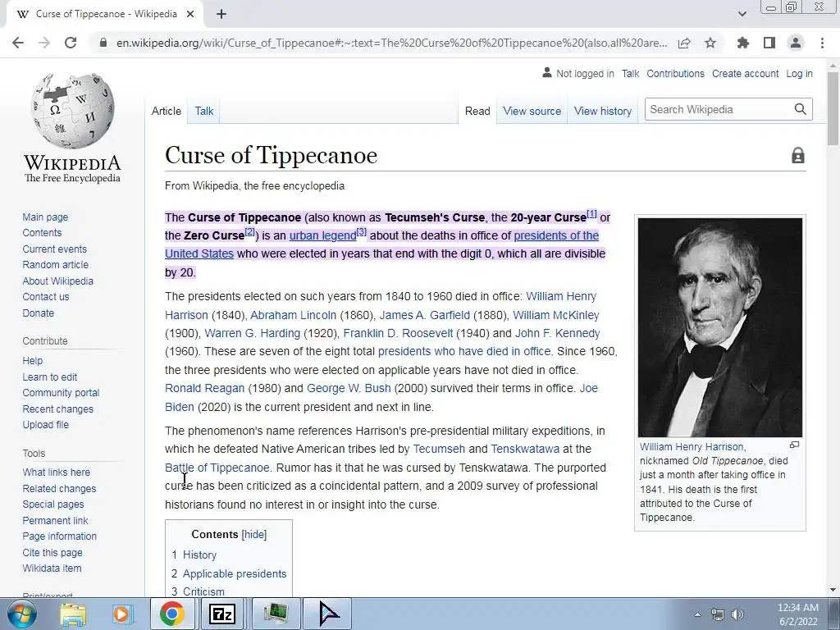The image size is (840, 630).
Task: Open the Permanent link tool
Action: pyautogui.click(x=55, y=520)
